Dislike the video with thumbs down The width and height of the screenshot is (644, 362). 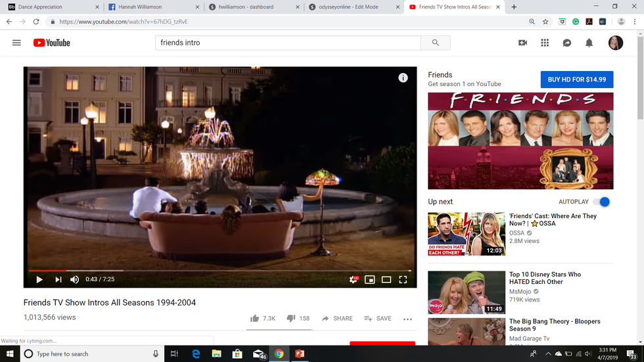click(298, 319)
